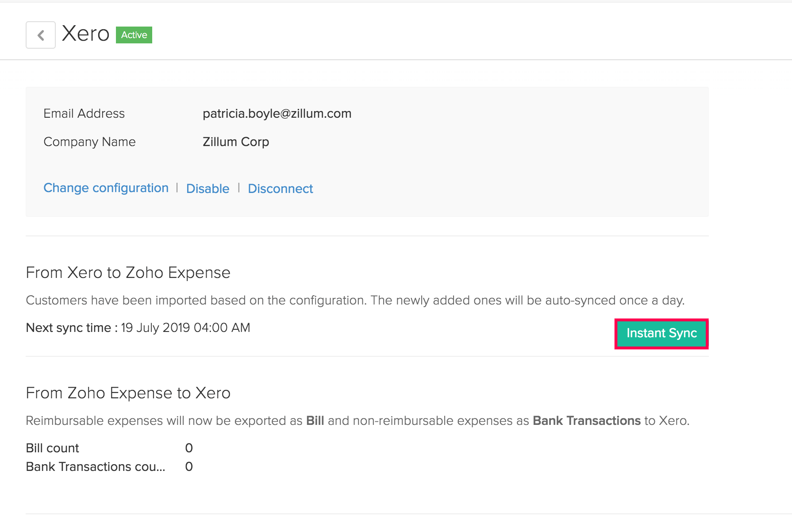Image resolution: width=792 pixels, height=532 pixels.
Task: Disable the Xero integration
Action: coord(208,189)
